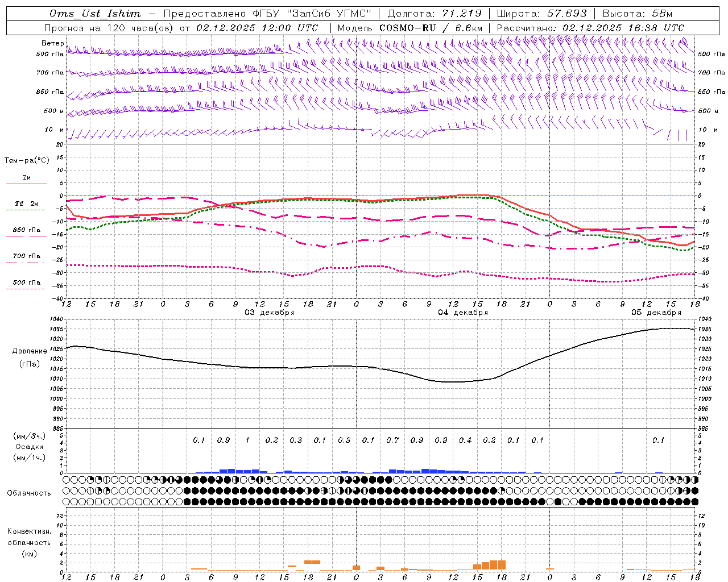
Task: Select the 03 декабря date label
Action: tap(269, 313)
